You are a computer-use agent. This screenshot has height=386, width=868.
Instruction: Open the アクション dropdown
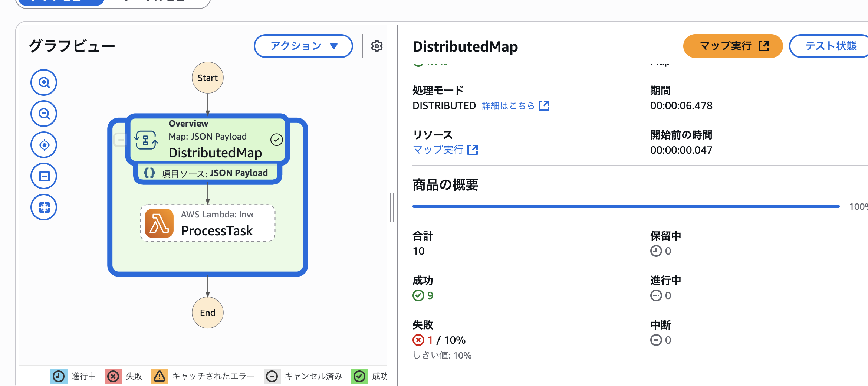coord(303,46)
